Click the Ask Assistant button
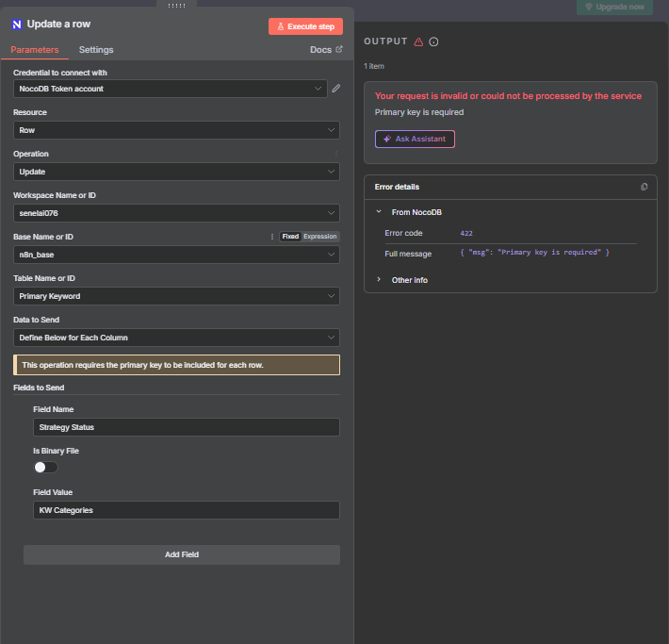 (415, 139)
